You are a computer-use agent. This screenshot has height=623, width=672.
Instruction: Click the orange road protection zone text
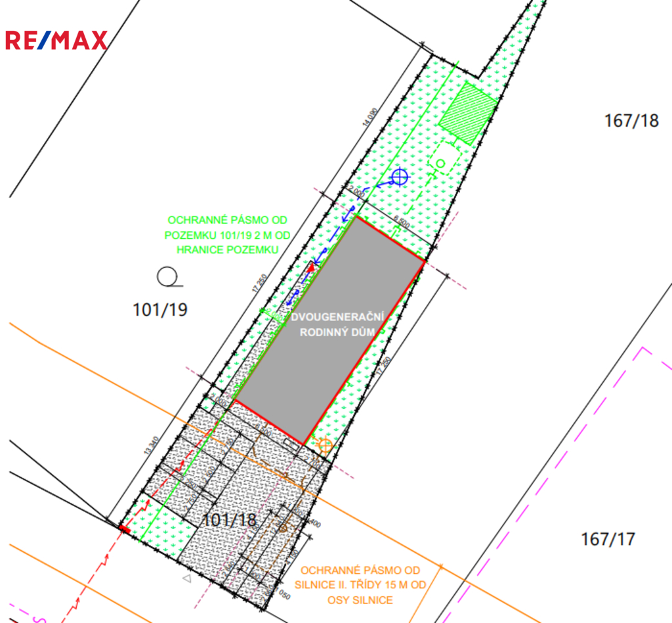tap(362, 585)
